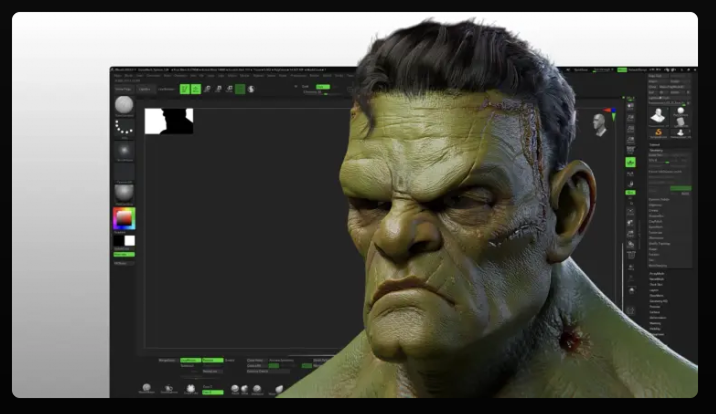Click the gray head orientation gizmo in viewport
Viewport: 716px width, 414px height.
coord(600,125)
